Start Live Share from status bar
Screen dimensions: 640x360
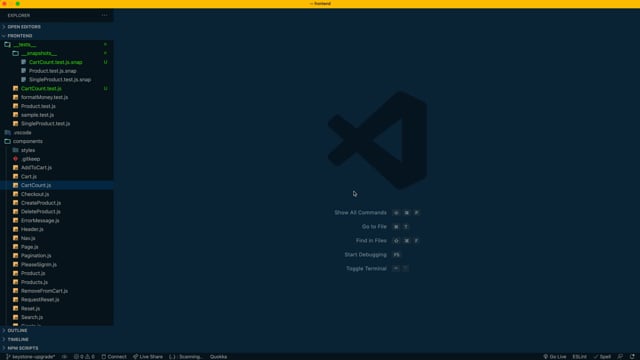pos(148,357)
